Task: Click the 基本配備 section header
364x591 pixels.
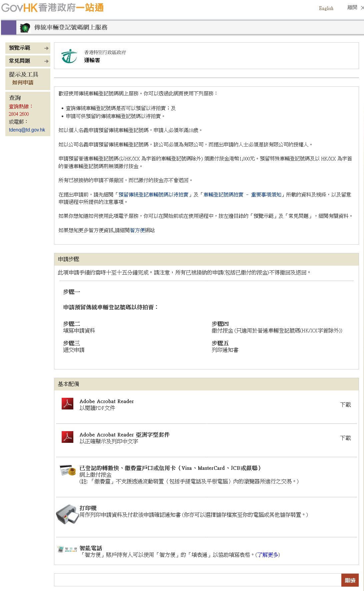Action: pos(206,384)
